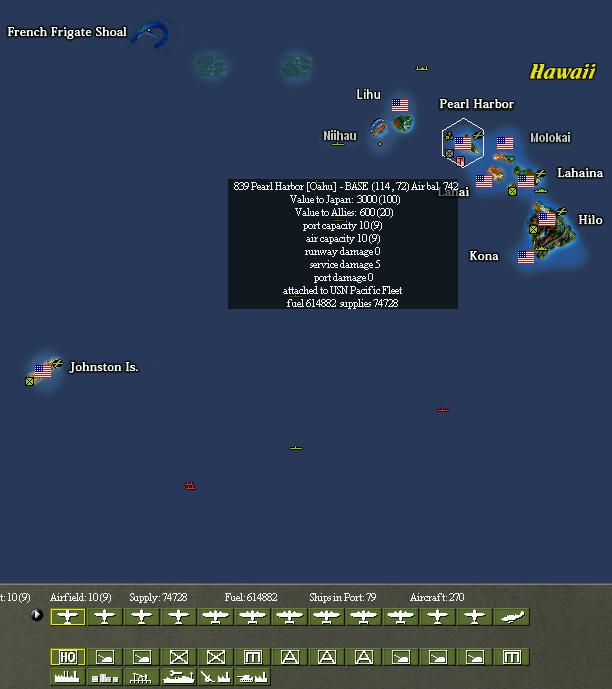Viewport: 612px width, 689px height.
Task: Select the red enemy ship southeast of tooltip
Action: pos(442,410)
